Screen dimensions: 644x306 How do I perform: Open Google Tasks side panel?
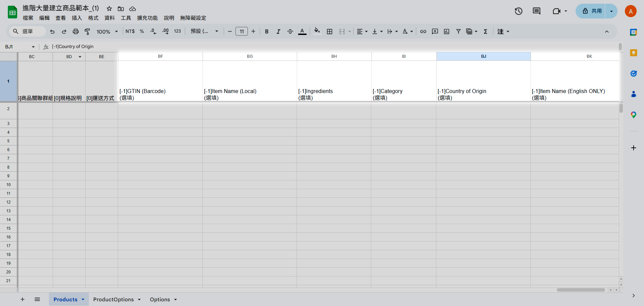point(634,74)
